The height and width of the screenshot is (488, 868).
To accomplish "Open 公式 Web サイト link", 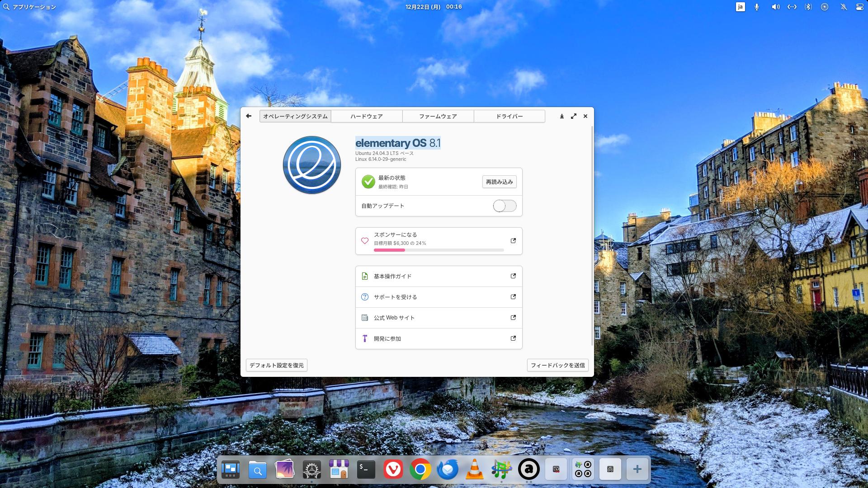I will [x=439, y=318].
